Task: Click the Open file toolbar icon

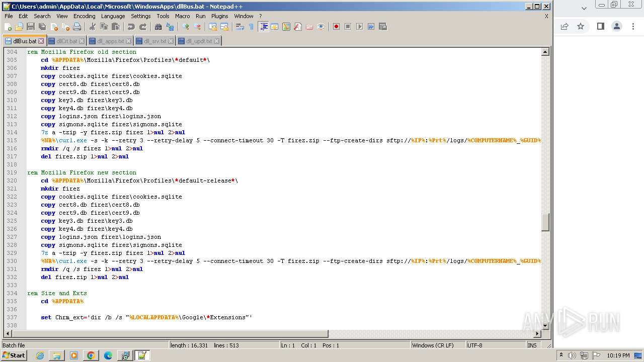Action: 19,27
